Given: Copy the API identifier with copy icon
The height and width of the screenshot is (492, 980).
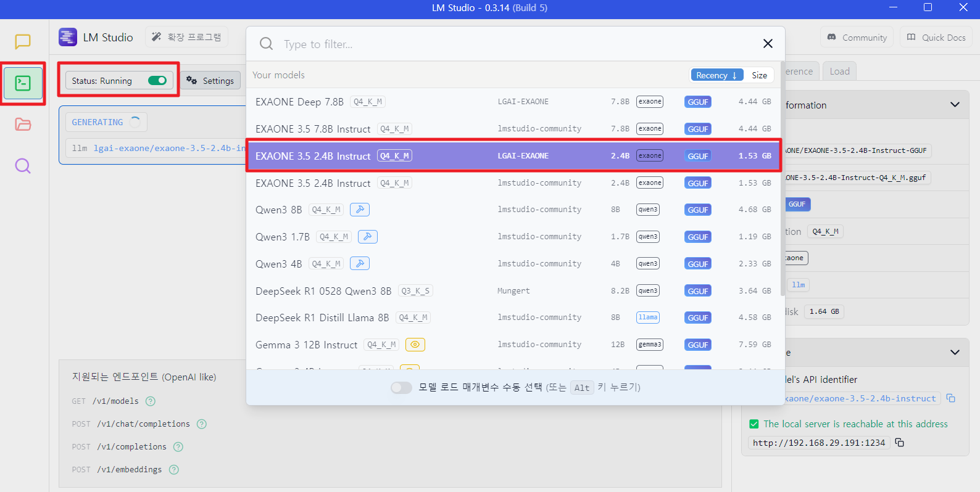Looking at the screenshot, I should [x=951, y=398].
